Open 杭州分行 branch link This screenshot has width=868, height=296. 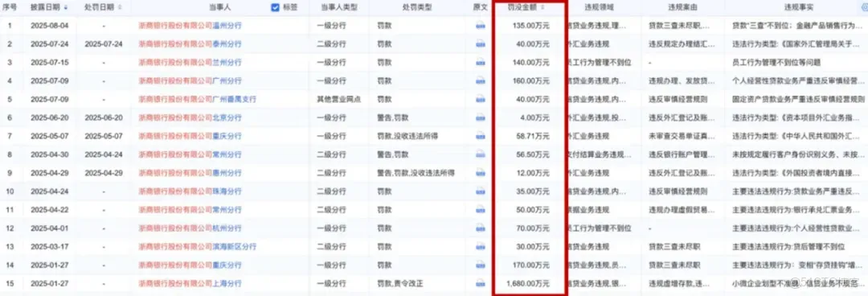tap(227, 228)
